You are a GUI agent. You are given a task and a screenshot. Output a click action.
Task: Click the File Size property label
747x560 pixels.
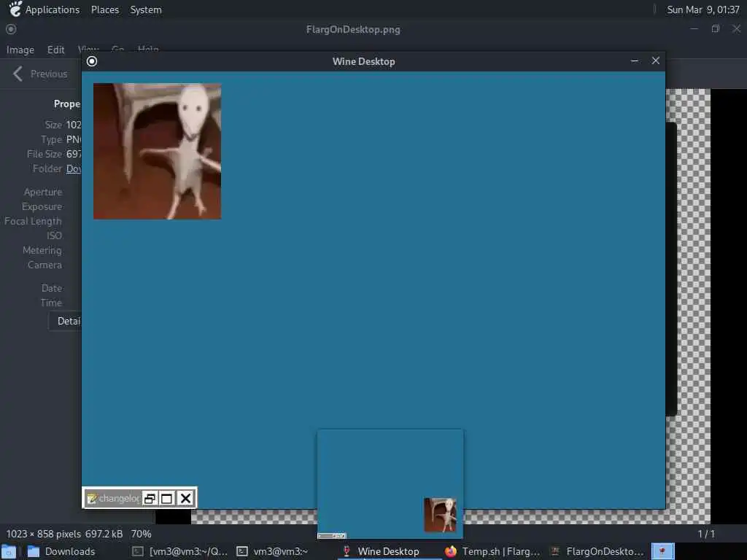[x=44, y=154]
